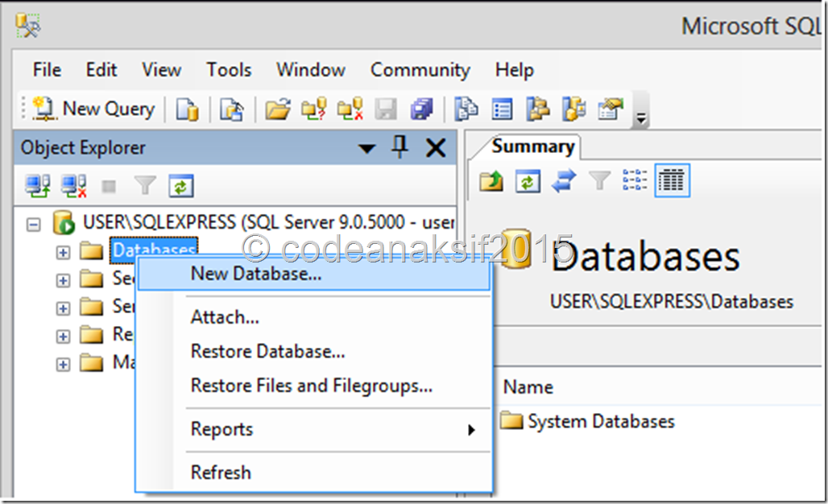Open the Help menu
828x504 pixels.
(515, 70)
